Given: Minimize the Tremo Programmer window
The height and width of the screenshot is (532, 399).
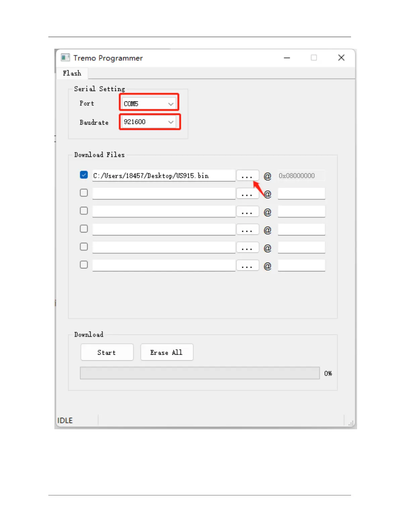Looking at the screenshot, I should 287,58.
